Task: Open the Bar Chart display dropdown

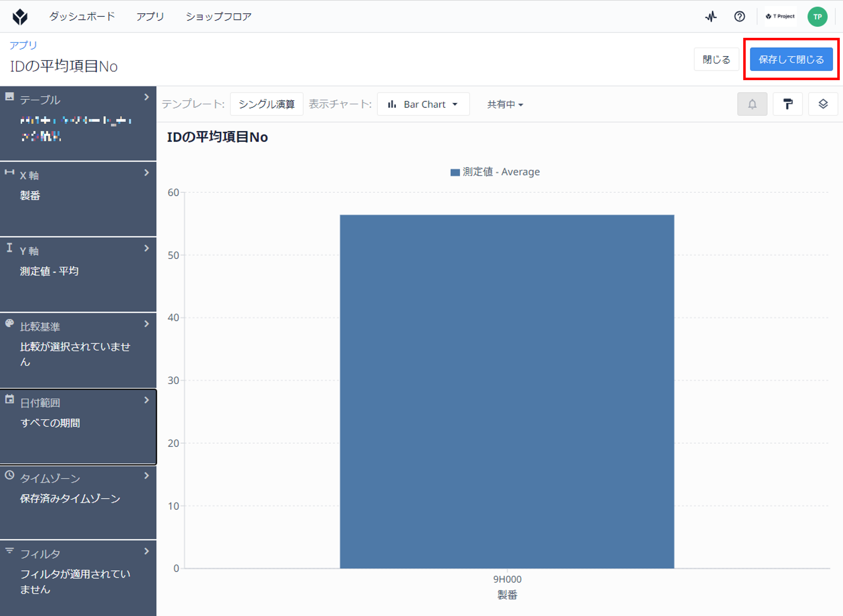Action: (x=423, y=104)
